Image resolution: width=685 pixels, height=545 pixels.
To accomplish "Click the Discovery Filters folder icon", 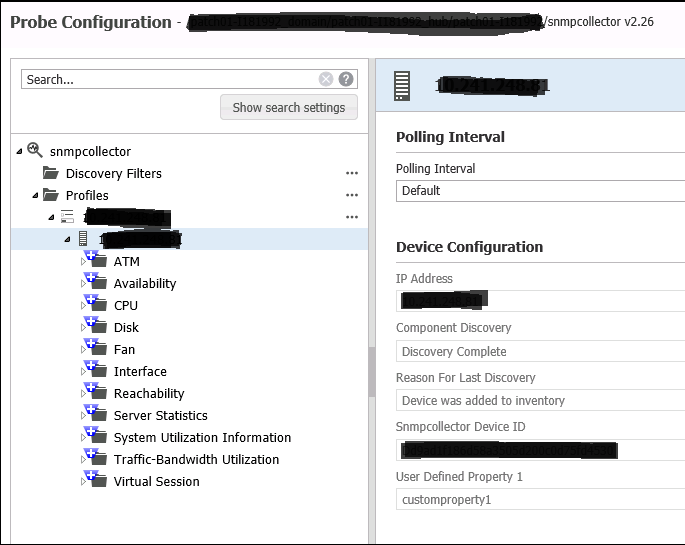I will pos(50,173).
